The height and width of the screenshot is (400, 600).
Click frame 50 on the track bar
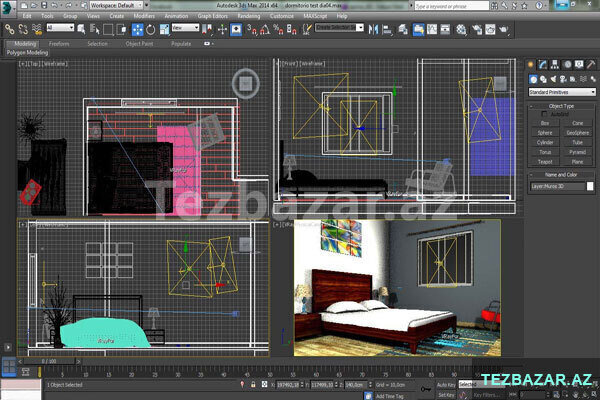click(x=270, y=373)
